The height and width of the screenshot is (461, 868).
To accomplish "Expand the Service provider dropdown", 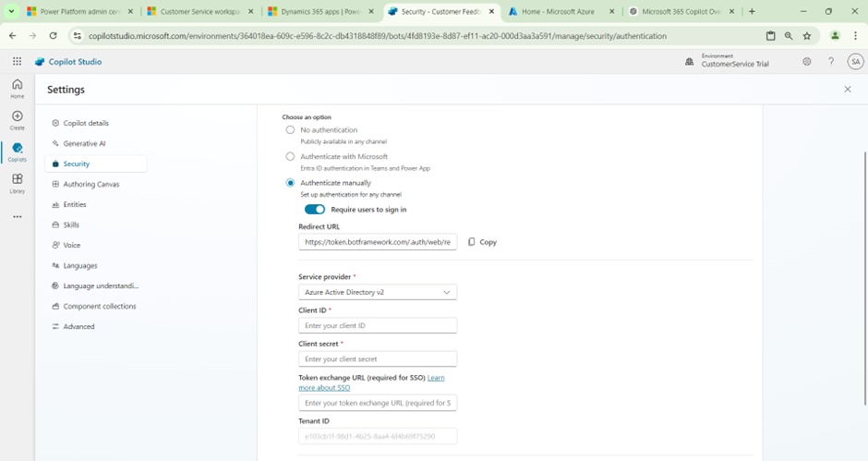I will (x=377, y=292).
